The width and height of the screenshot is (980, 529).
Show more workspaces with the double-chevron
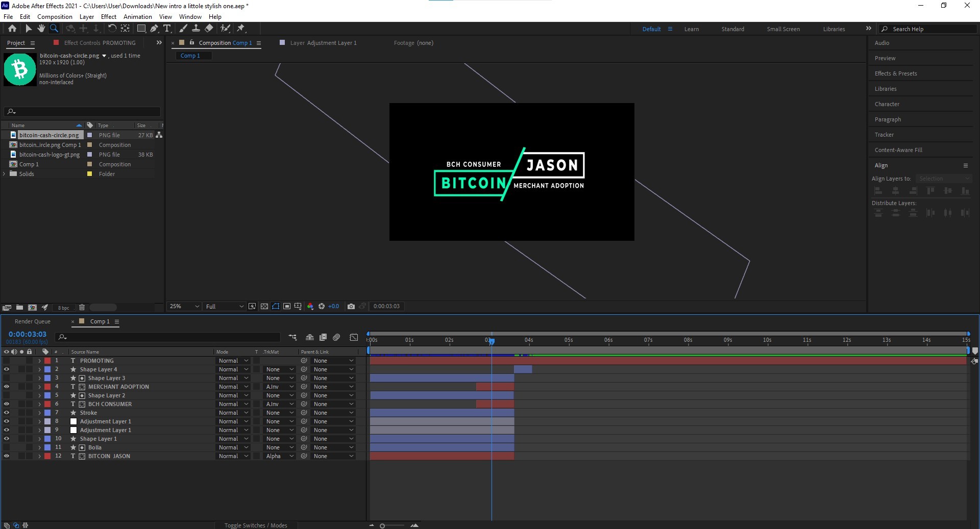pyautogui.click(x=869, y=29)
